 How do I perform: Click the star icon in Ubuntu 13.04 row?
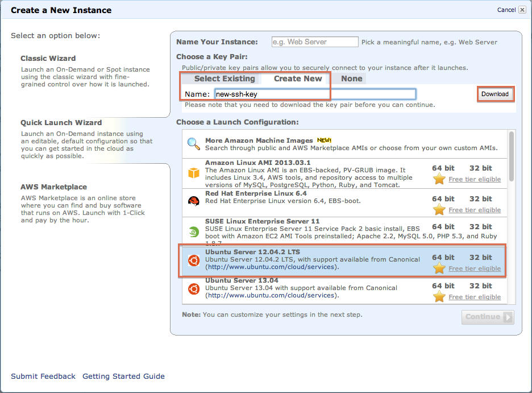click(x=439, y=297)
